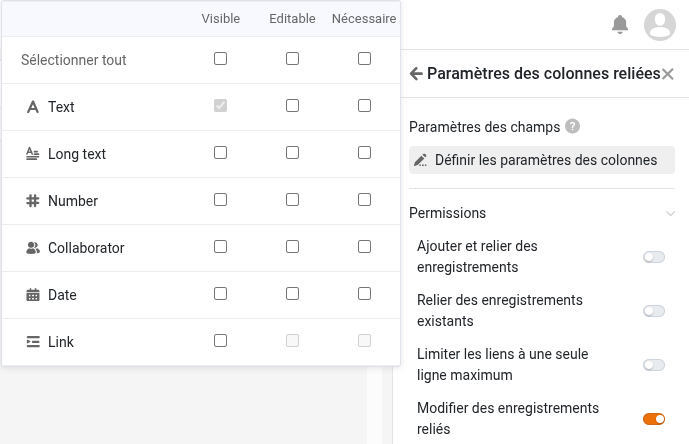Click the Sélectionner tout label
The height and width of the screenshot is (444, 689).
(74, 60)
